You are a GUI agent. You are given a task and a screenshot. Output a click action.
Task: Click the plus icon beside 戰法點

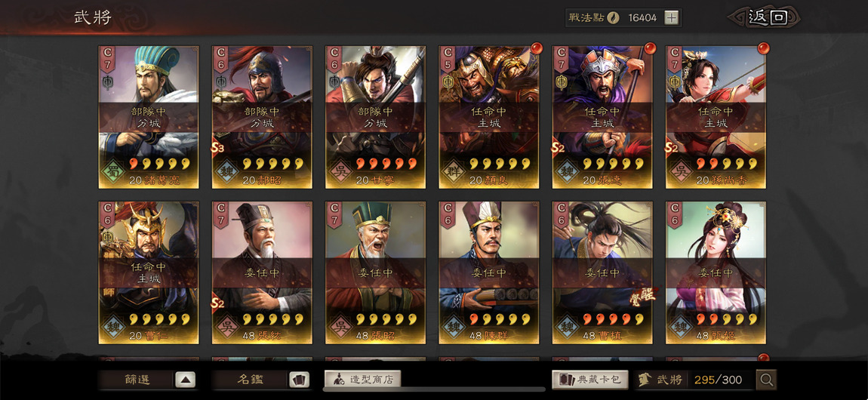pyautogui.click(x=671, y=17)
